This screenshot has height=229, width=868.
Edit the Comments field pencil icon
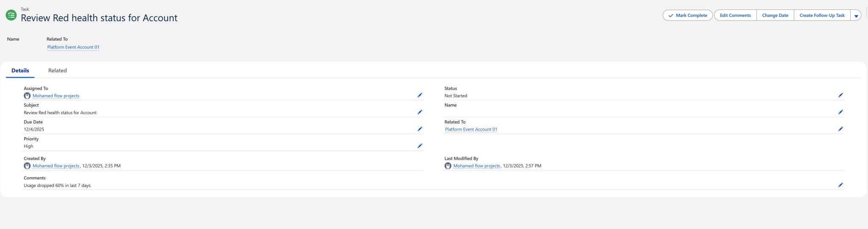click(x=840, y=185)
